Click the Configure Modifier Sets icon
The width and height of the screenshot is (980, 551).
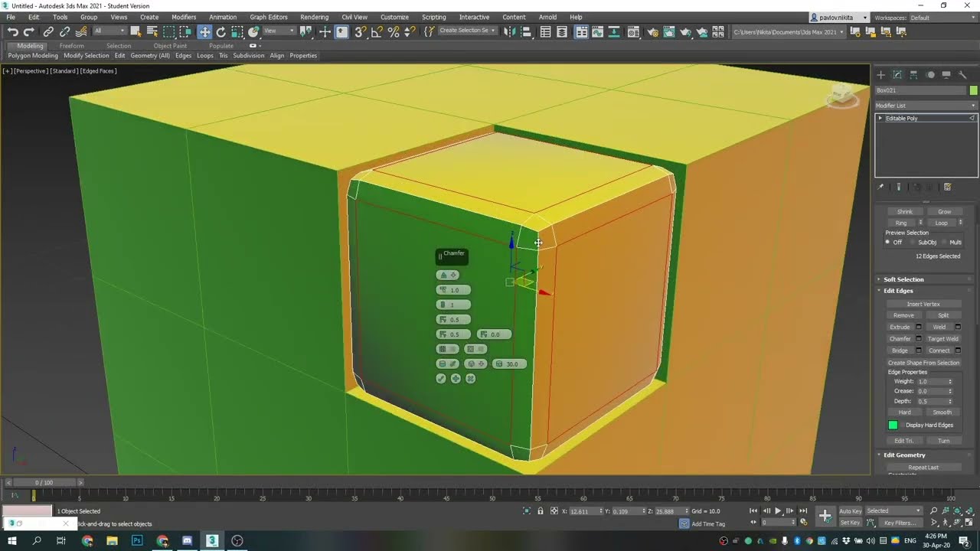pos(947,187)
